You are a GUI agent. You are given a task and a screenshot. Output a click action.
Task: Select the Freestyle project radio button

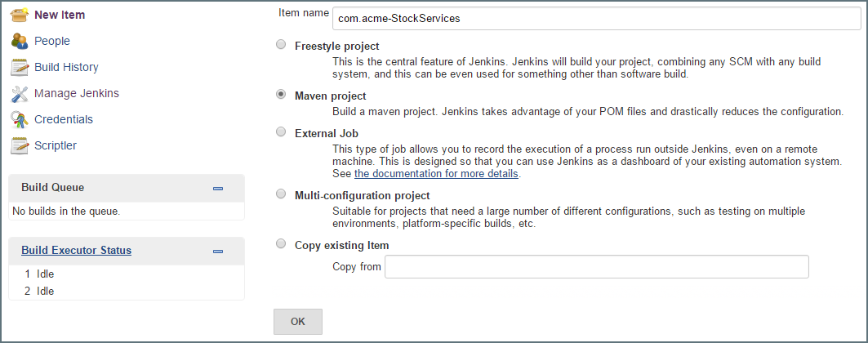click(281, 45)
